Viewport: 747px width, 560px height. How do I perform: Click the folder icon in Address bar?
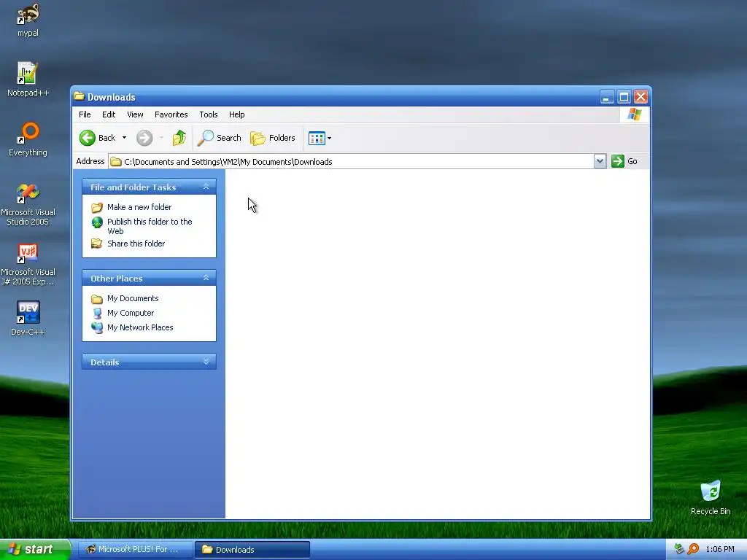click(x=116, y=162)
